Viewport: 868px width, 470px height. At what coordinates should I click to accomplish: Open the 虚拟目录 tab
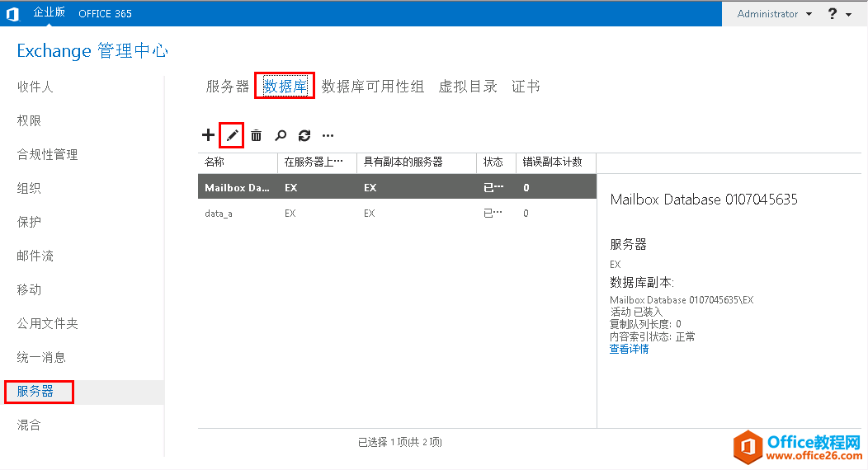pyautogui.click(x=468, y=87)
